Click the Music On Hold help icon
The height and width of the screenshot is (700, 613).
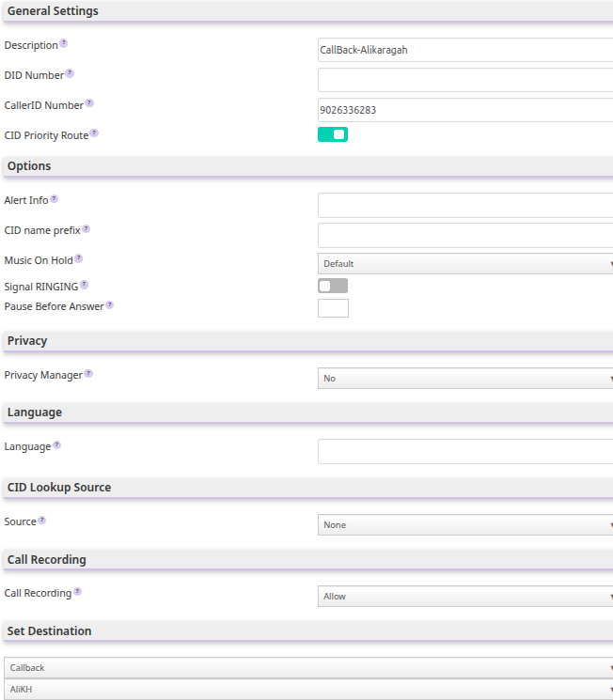(79, 258)
